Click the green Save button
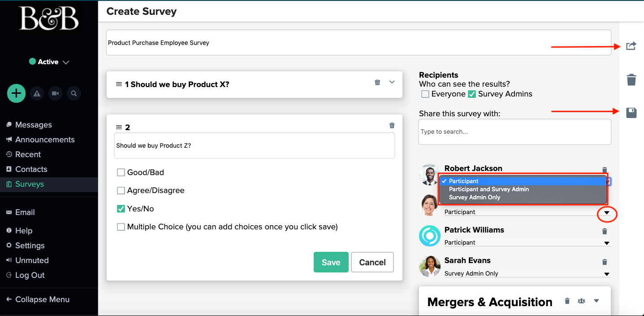Screen dimensions: 644x316 331,262
